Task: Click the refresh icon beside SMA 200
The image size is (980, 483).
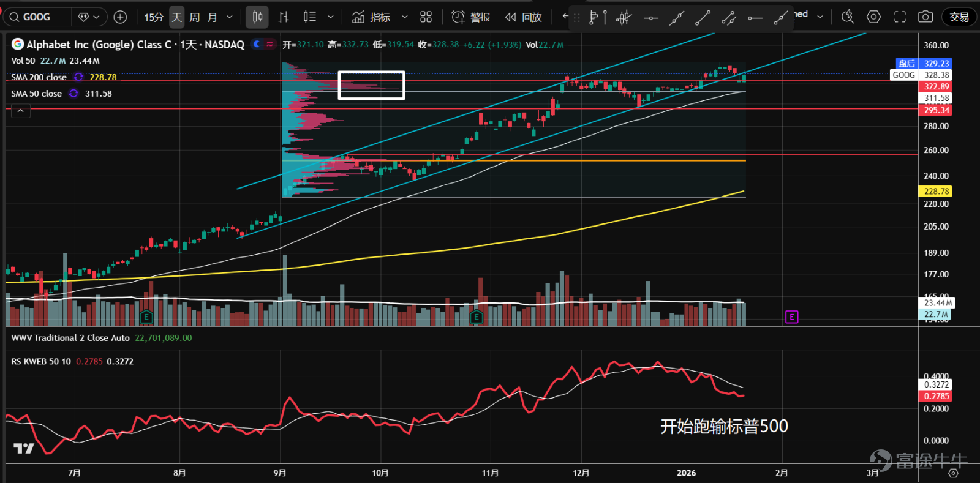Action: [x=78, y=77]
